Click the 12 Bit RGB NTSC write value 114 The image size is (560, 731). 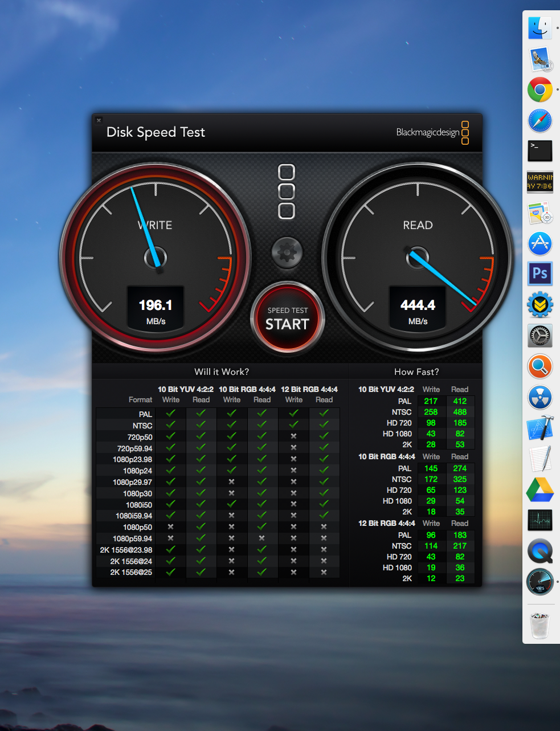point(431,546)
